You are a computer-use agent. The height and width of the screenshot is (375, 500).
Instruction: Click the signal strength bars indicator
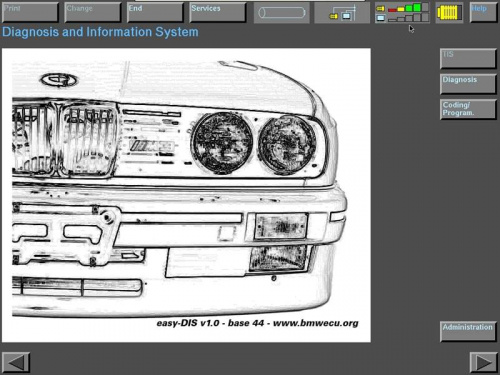click(x=408, y=13)
